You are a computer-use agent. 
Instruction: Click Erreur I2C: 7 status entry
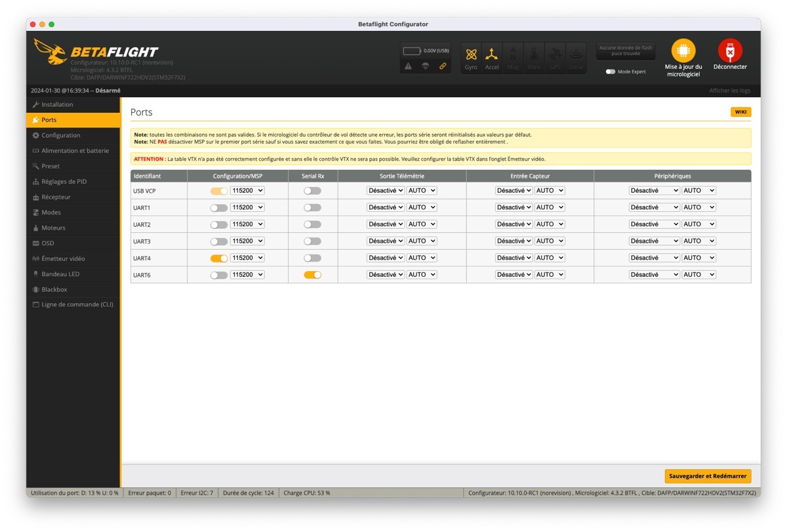click(x=197, y=493)
